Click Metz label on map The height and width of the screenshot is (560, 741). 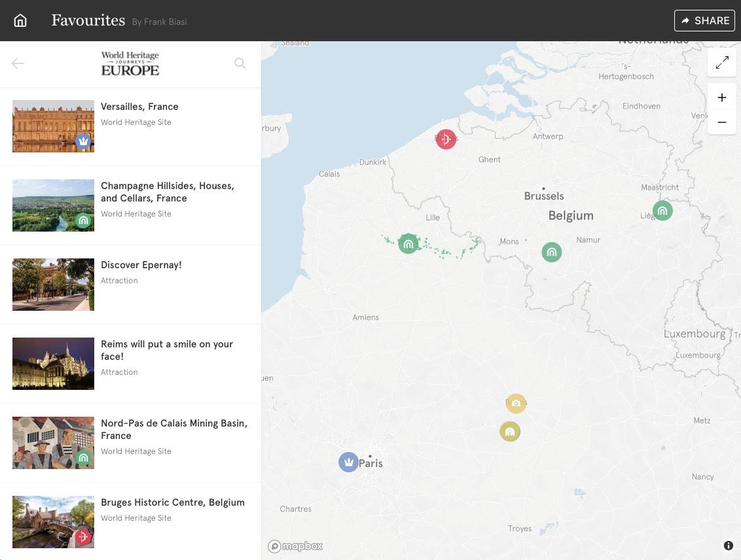coord(702,420)
